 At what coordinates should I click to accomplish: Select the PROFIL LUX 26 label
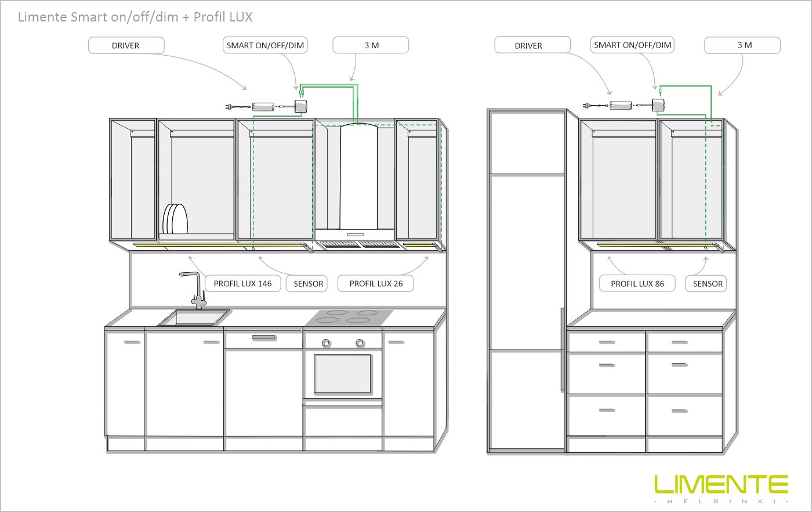[x=375, y=283]
